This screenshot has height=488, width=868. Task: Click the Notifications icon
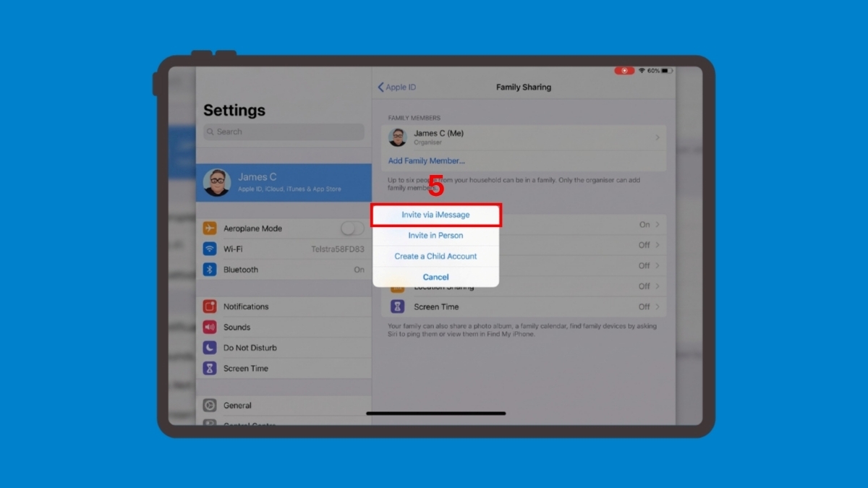pyautogui.click(x=210, y=307)
